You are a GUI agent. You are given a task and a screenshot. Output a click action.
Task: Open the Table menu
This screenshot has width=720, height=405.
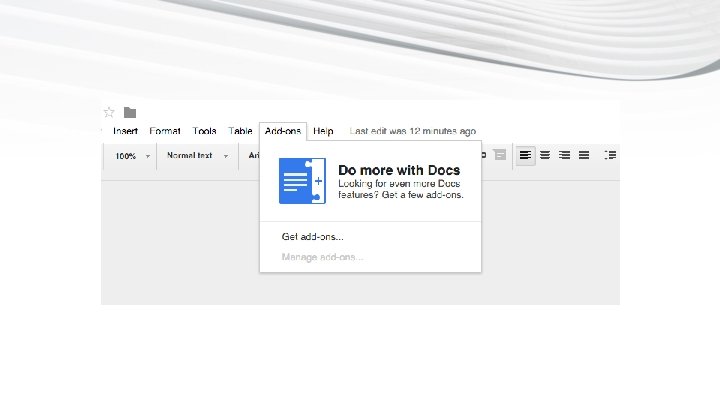tap(241, 131)
